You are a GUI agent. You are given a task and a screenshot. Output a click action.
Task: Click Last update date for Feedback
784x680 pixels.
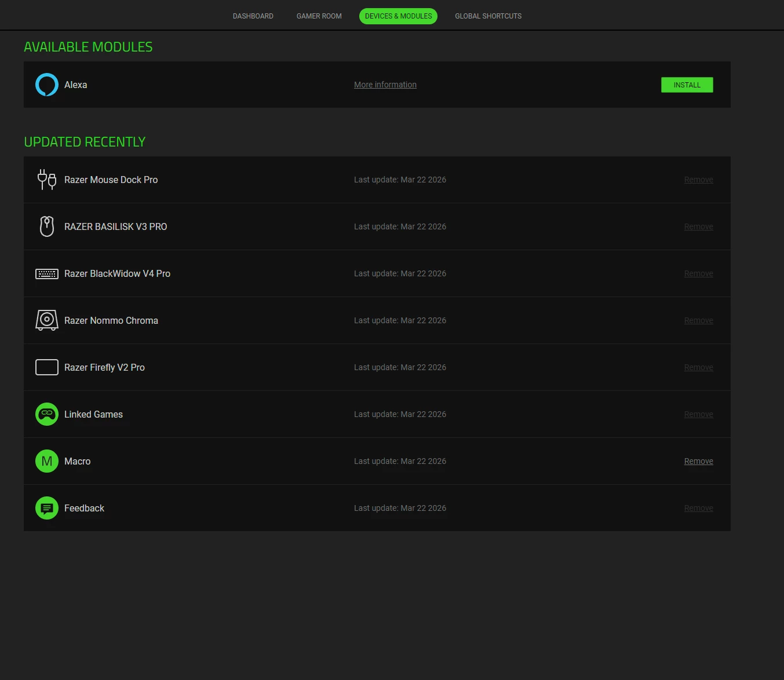click(400, 508)
